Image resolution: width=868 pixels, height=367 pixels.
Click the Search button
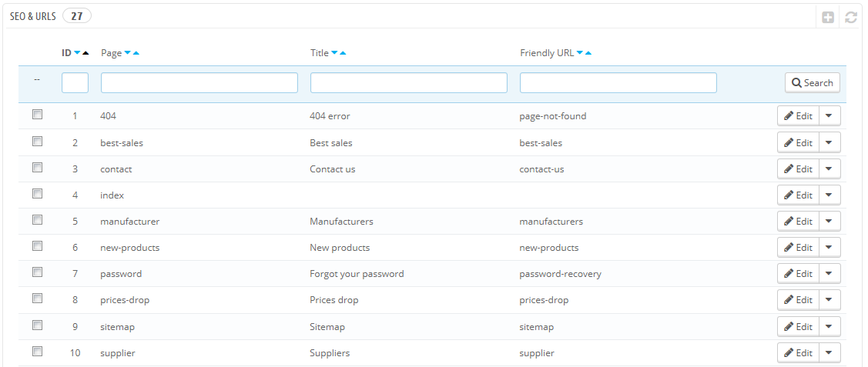[x=812, y=82]
